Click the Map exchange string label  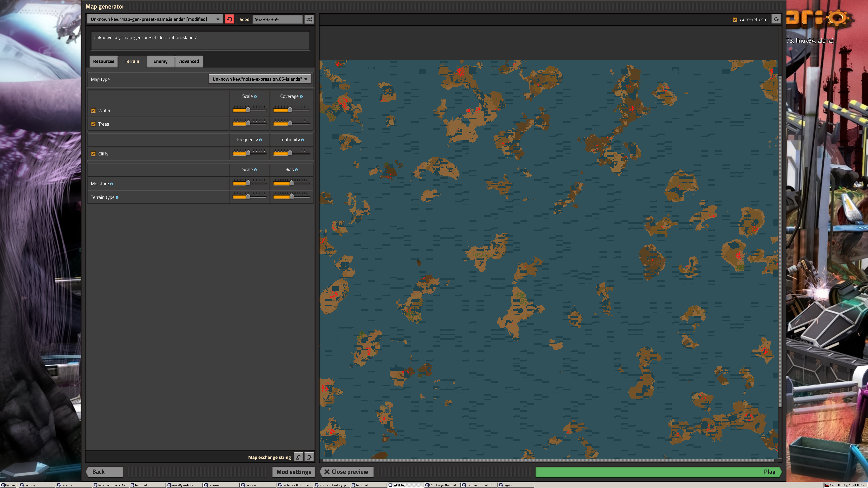click(269, 457)
